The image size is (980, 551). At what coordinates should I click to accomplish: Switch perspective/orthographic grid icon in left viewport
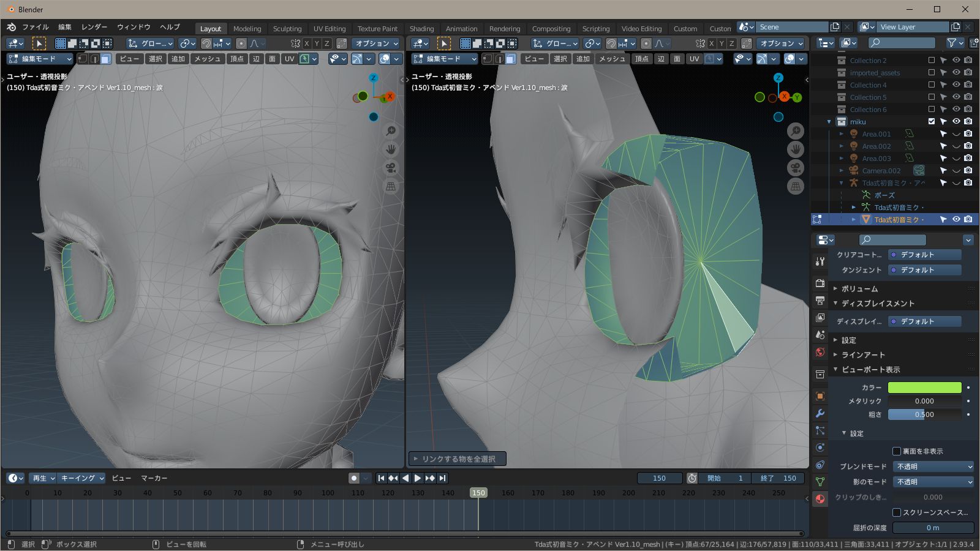(x=391, y=186)
